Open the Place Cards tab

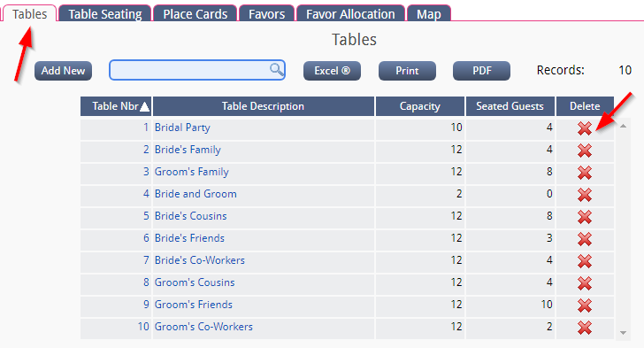pos(195,13)
